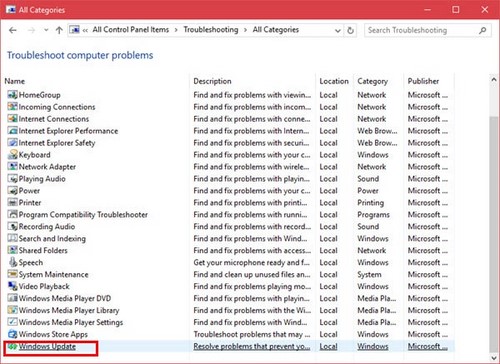Sort list by Description column header
Screen dimensions: 500x364
212,81
